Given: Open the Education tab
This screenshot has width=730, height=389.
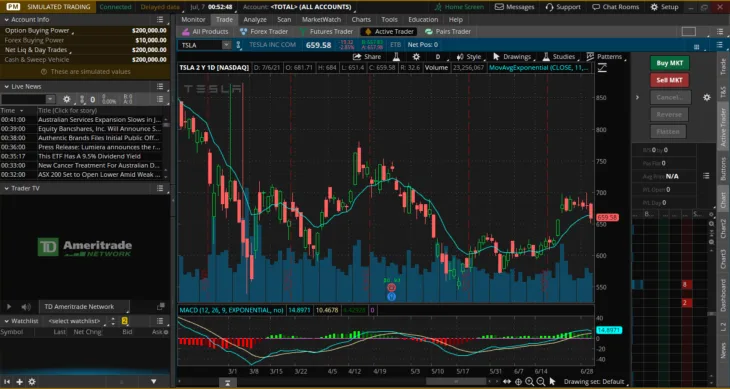Looking at the screenshot, I should point(423,20).
